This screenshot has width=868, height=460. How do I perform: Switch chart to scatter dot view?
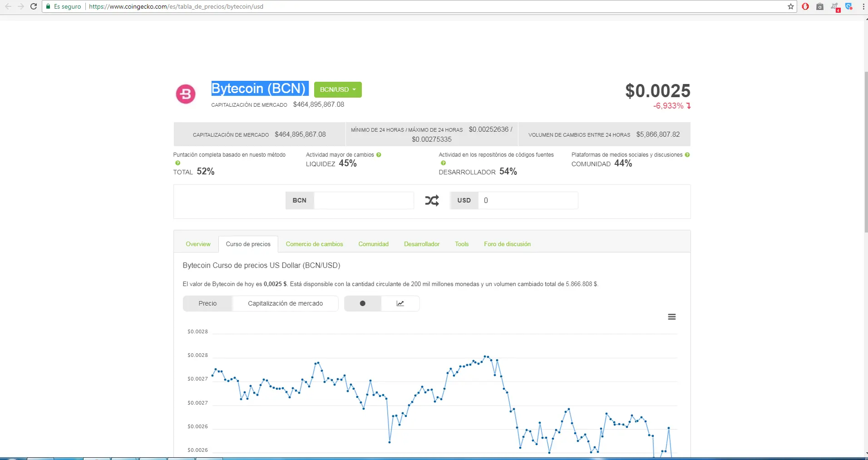363,303
